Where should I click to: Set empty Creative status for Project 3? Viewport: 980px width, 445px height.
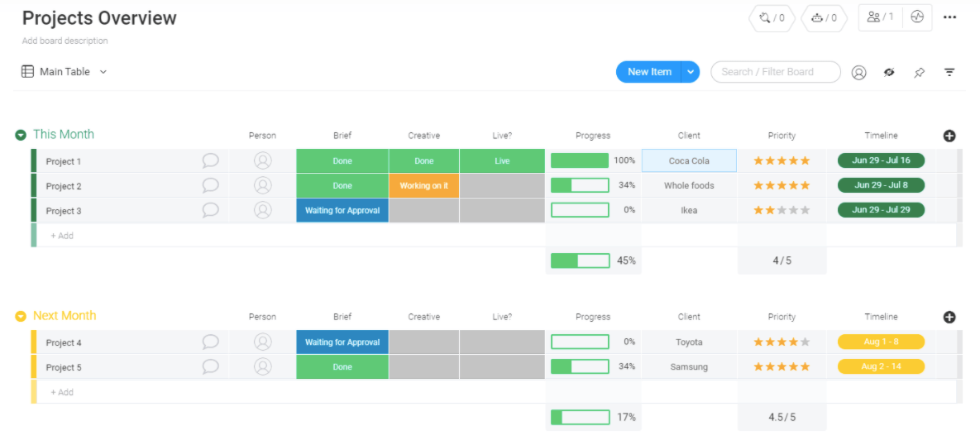point(423,211)
